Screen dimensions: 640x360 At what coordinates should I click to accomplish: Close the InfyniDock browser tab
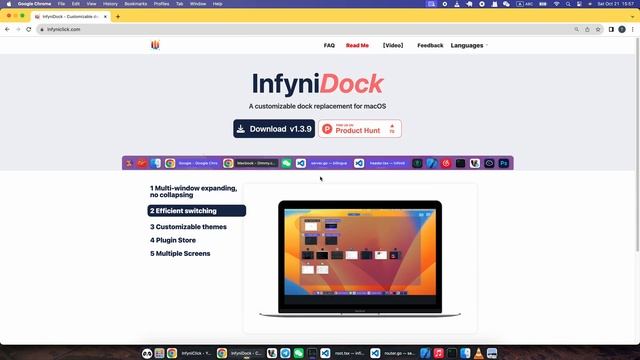105,17
